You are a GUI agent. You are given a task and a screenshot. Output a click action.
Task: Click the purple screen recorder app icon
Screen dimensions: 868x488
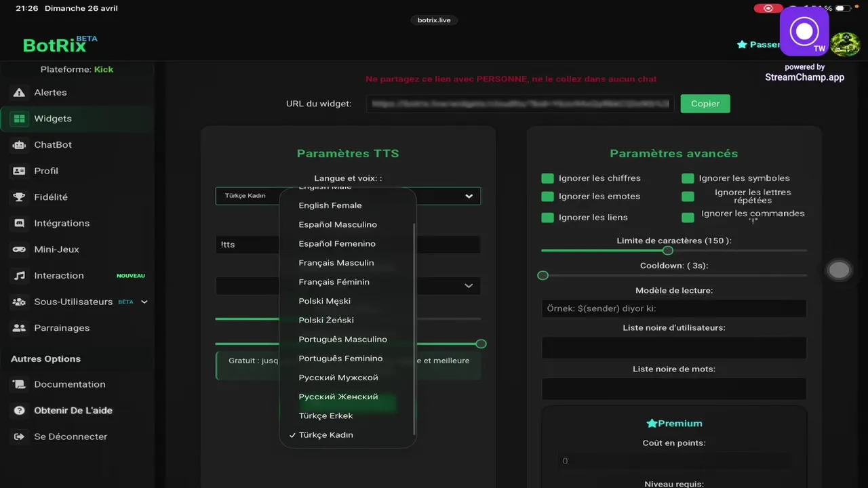(x=804, y=31)
